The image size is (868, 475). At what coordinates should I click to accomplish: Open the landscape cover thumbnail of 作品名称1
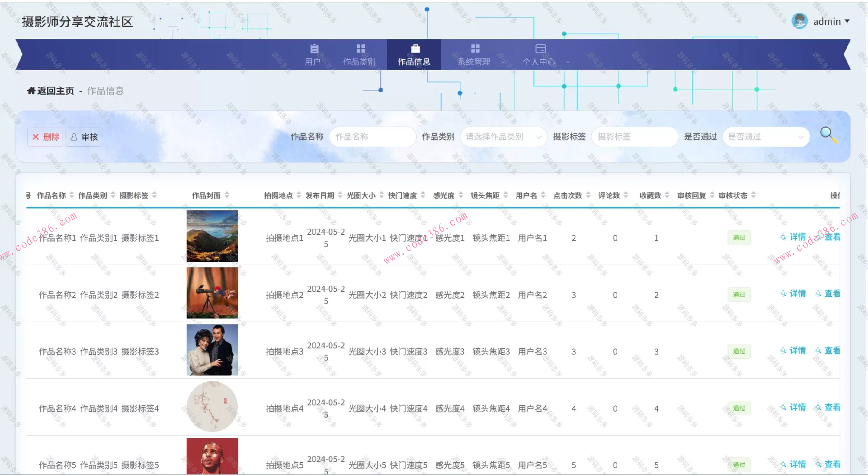click(x=212, y=236)
